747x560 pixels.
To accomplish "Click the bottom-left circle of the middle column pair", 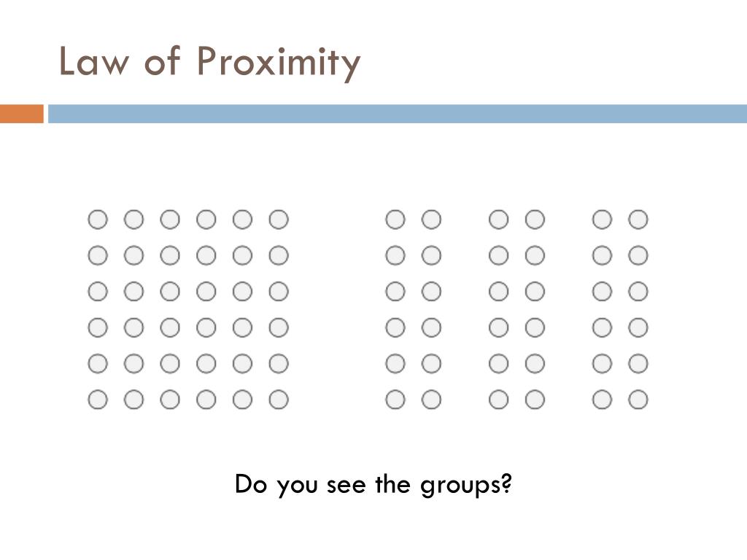I will pyautogui.click(x=499, y=400).
